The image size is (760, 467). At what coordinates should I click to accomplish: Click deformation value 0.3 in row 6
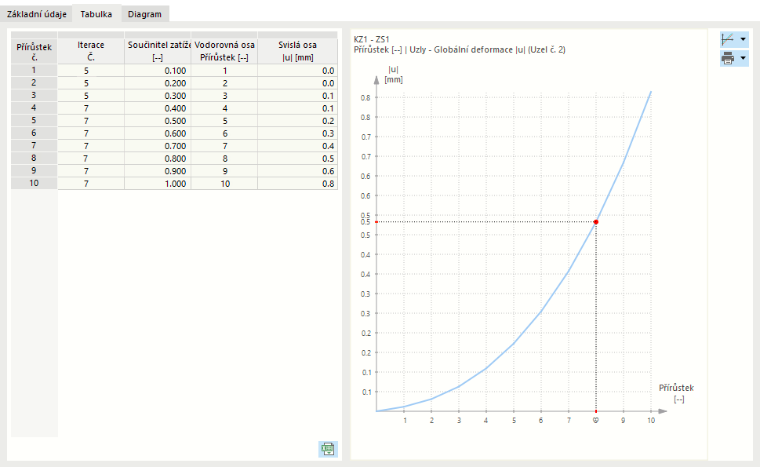click(297, 134)
